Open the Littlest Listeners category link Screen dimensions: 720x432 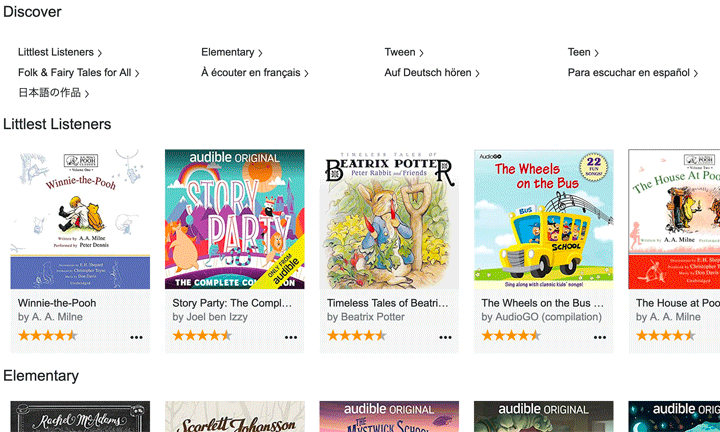point(60,52)
